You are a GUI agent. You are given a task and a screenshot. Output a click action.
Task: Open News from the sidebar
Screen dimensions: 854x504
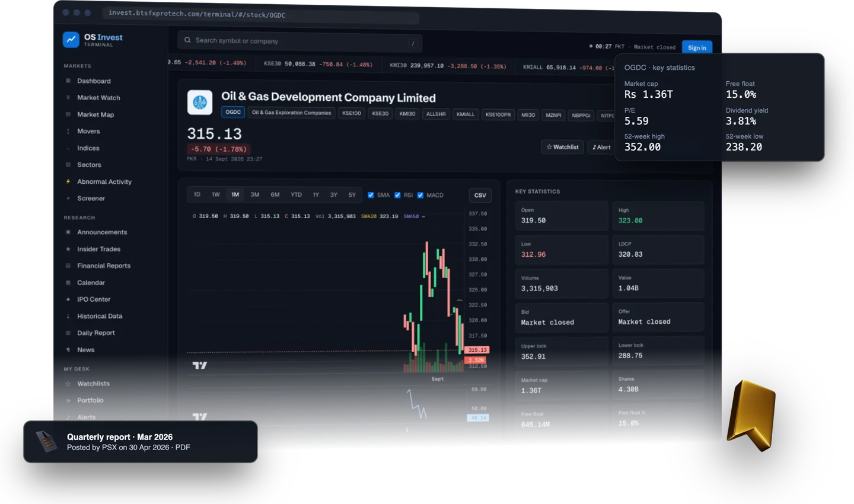click(x=86, y=350)
